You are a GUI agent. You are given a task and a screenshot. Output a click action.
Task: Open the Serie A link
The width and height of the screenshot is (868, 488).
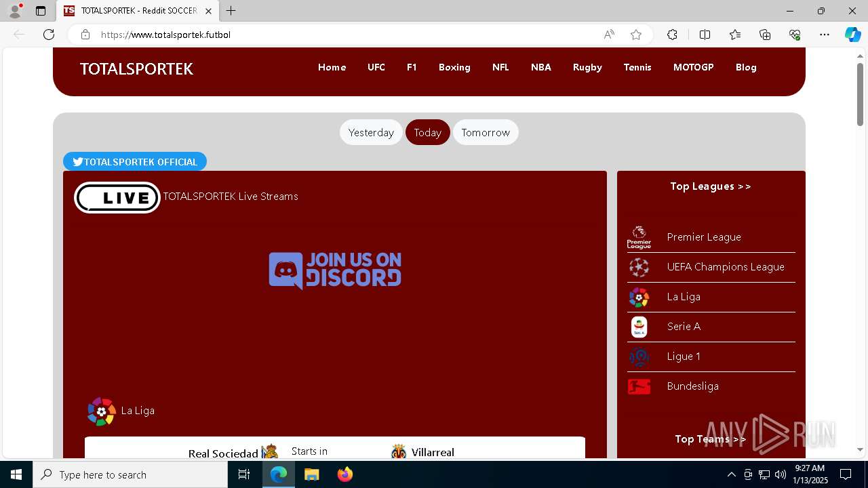(684, 327)
